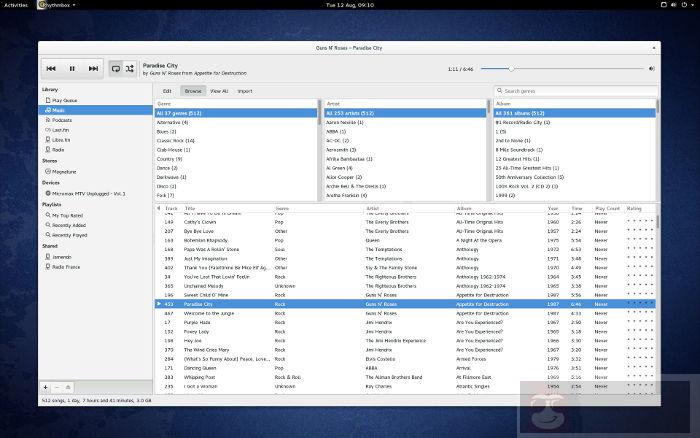This screenshot has width=700, height=438.
Task: Filter by artist Al Green (4)
Action: 405,168
